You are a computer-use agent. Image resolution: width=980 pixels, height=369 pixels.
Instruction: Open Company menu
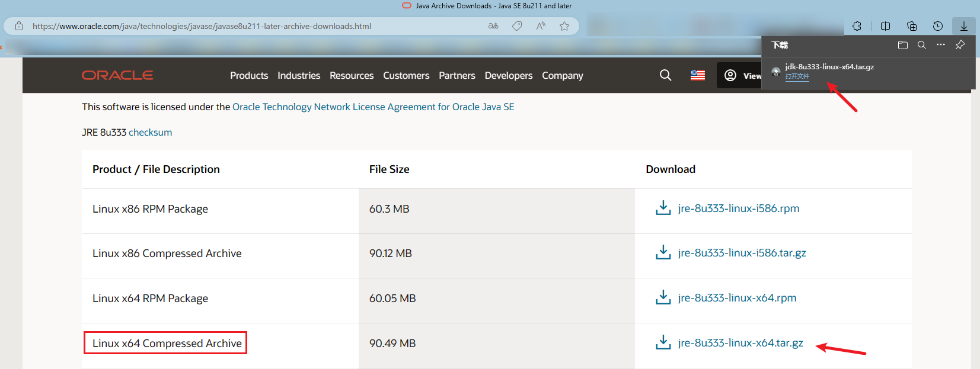563,75
